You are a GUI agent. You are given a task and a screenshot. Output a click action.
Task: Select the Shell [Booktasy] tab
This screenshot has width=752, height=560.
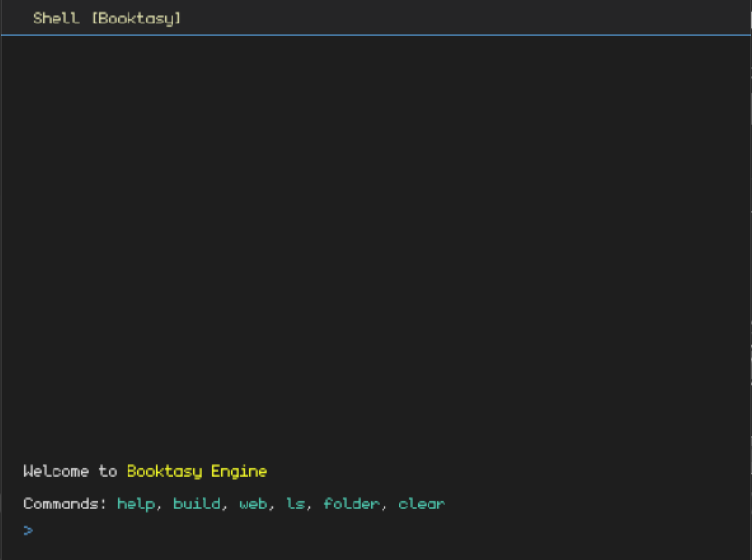pos(106,19)
